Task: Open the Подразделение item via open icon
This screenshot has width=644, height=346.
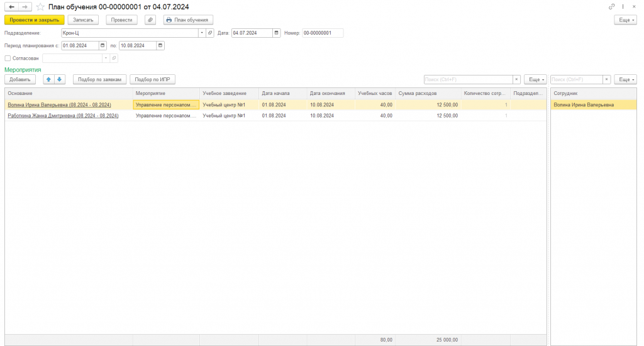Action: [x=210, y=33]
